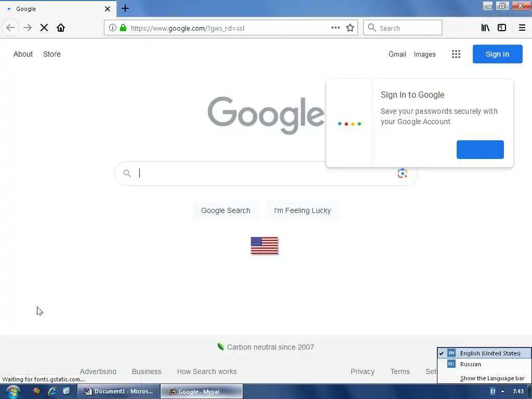Screen dimensions: 532x399
Task: Click I'm Feeling Lucky button
Action: (302, 210)
